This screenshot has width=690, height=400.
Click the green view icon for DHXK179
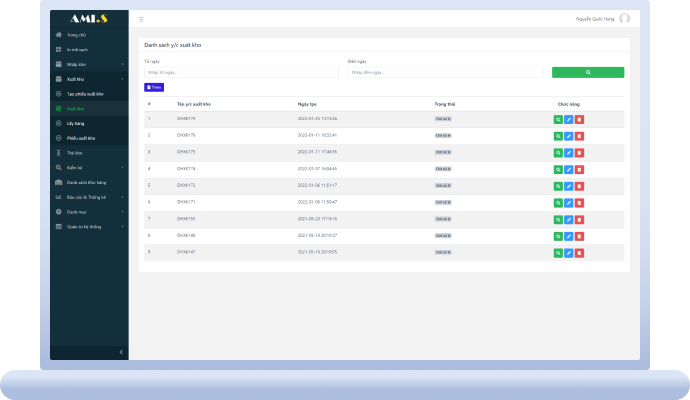tap(558, 119)
